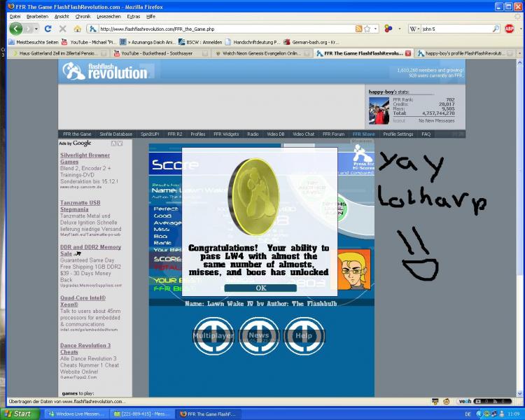Open dropdown beside colorful balls icon
Viewport: 525px width, 420px height.
[x=400, y=29]
